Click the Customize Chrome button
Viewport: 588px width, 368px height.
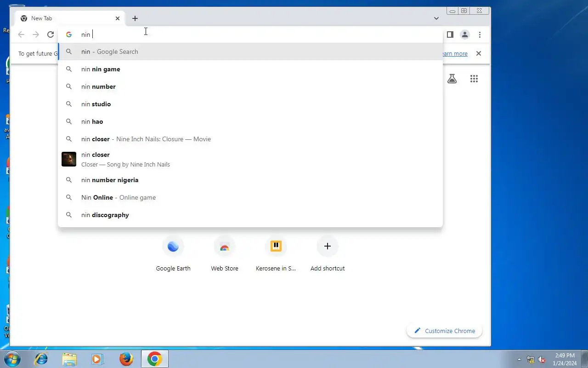tap(444, 331)
